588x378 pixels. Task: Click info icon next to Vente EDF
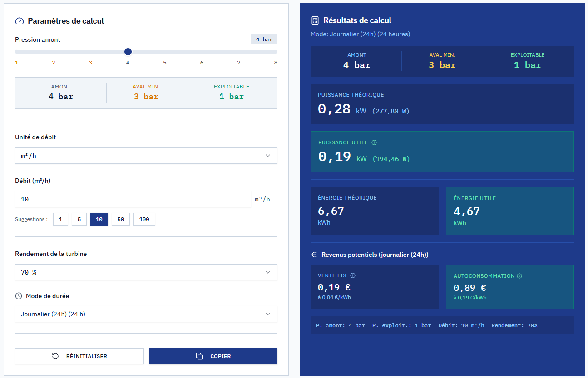[x=353, y=275]
